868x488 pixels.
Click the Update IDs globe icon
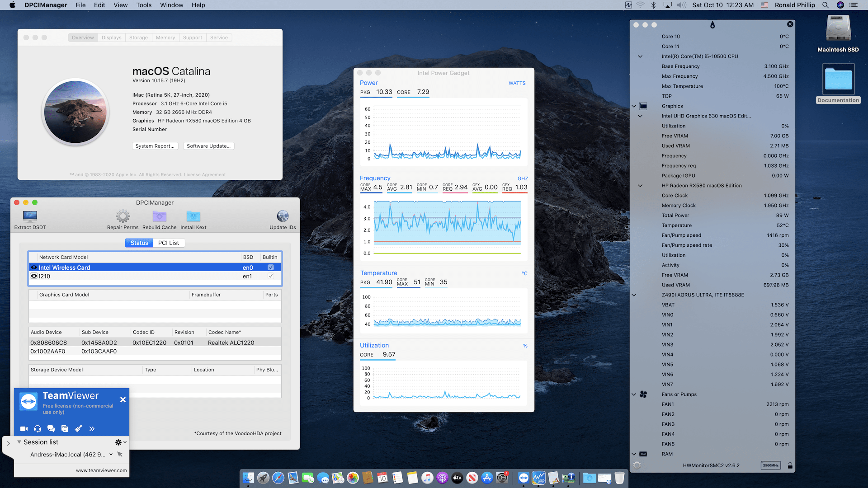pyautogui.click(x=283, y=216)
